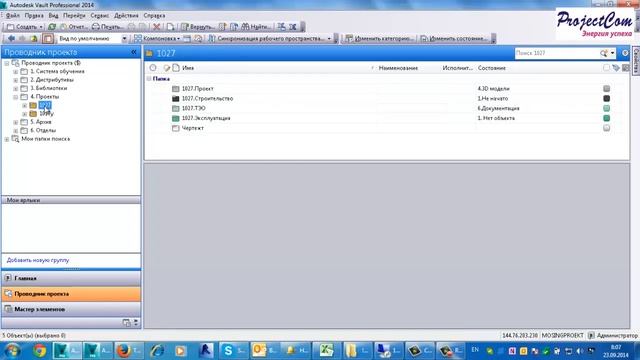640x360 pixels.
Task: Click the red X delete icon
Action: [x=156, y=27]
